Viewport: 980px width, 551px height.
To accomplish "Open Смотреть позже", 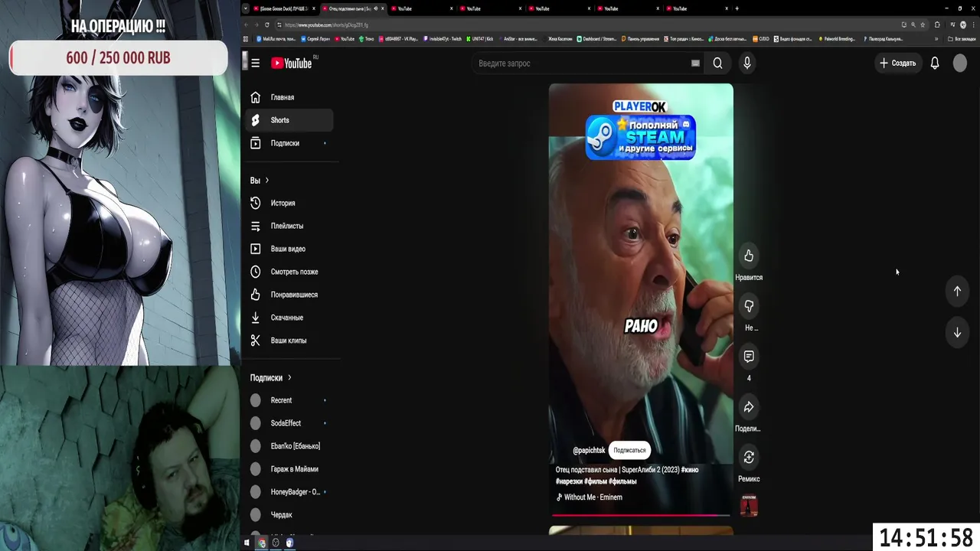I will [x=289, y=272].
